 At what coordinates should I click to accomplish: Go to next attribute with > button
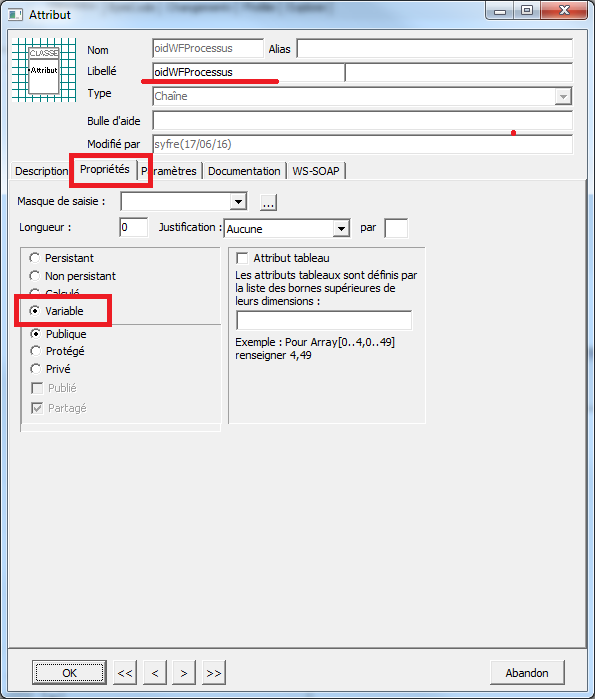(x=184, y=673)
